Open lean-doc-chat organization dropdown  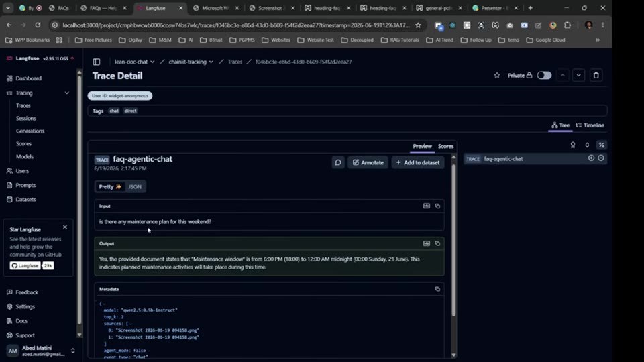pos(134,62)
